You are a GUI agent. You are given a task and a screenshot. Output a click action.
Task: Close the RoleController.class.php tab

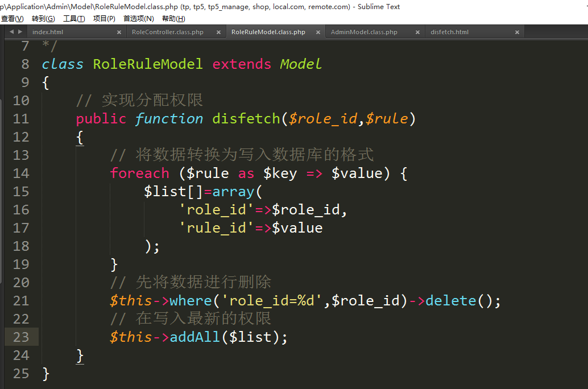click(218, 32)
